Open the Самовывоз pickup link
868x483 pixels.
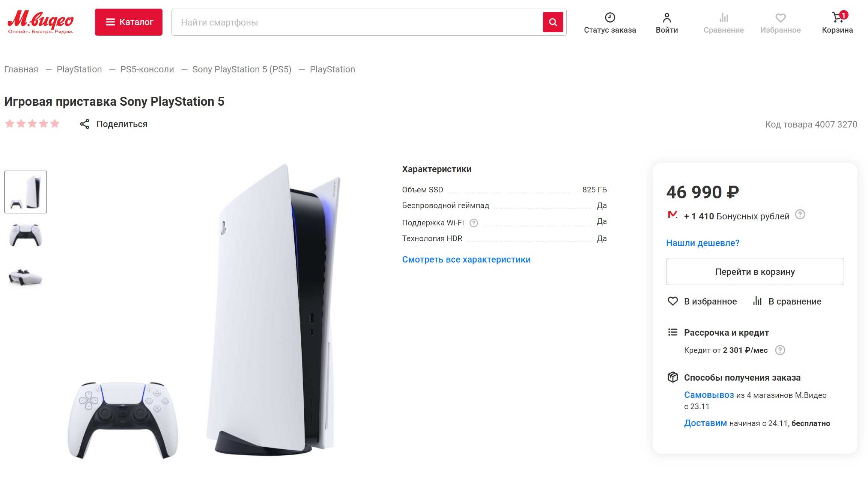click(709, 395)
